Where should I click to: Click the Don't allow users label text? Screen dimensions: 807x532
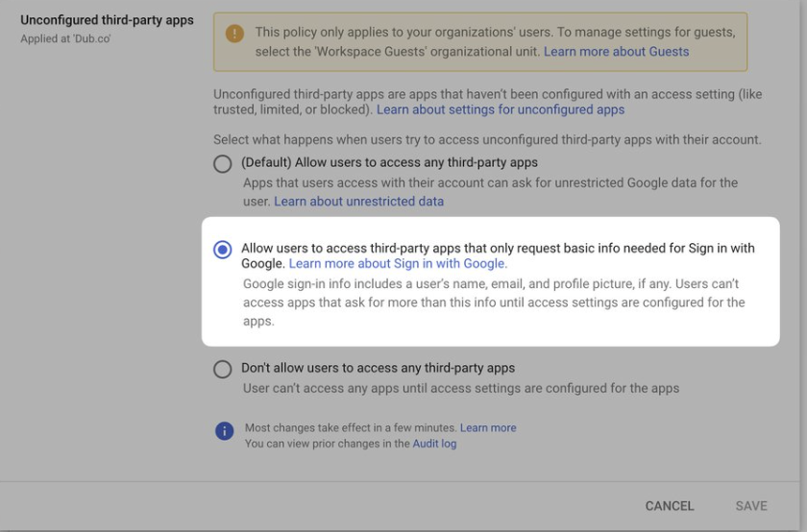(378, 368)
